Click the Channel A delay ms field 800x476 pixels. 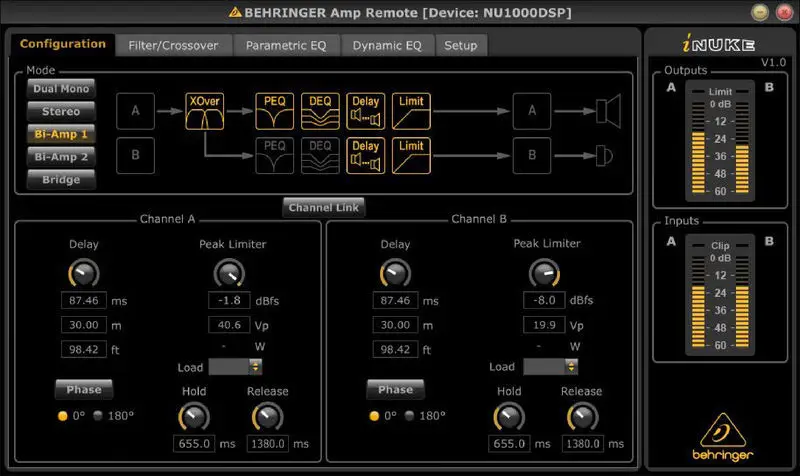tap(84, 300)
